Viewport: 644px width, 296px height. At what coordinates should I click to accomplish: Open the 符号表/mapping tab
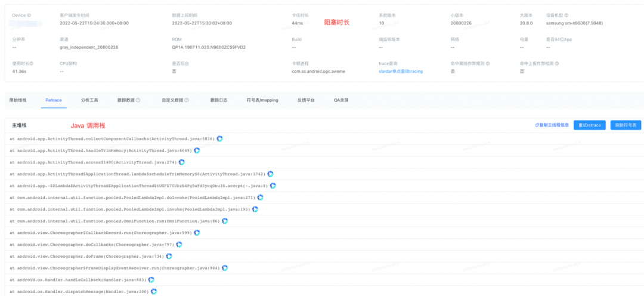(262, 100)
